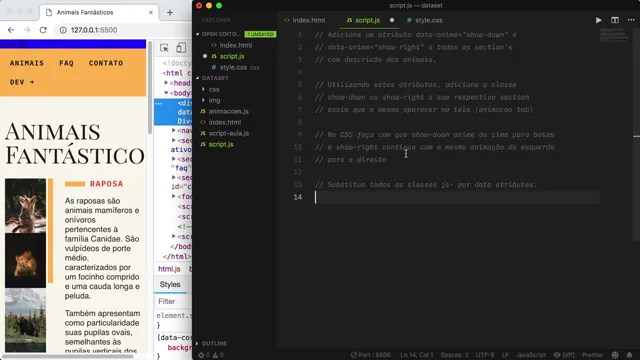Select the fox image thumbnail
640x360 pixels.
tap(25, 206)
